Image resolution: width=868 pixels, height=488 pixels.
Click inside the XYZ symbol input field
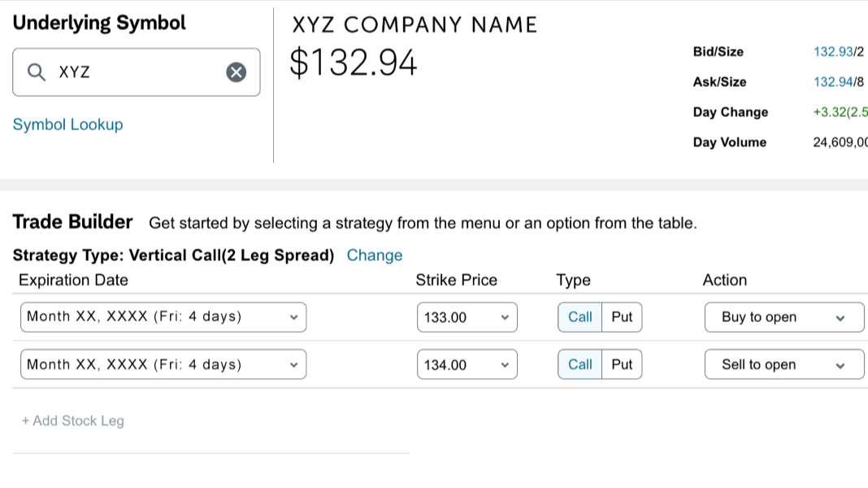(130, 72)
